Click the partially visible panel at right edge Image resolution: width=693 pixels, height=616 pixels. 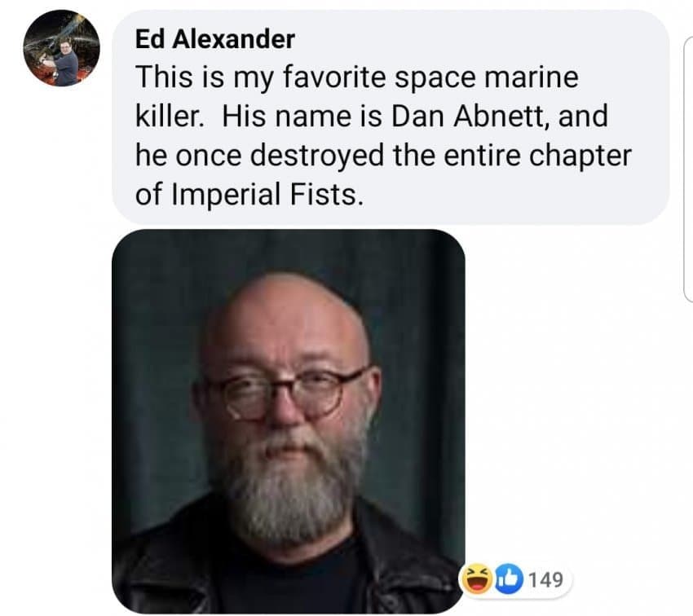(x=689, y=170)
